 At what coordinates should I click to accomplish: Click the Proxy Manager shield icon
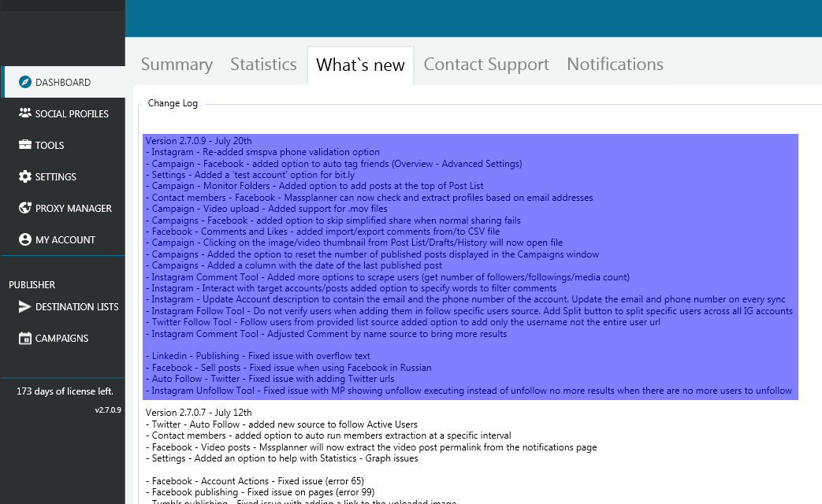coord(25,209)
